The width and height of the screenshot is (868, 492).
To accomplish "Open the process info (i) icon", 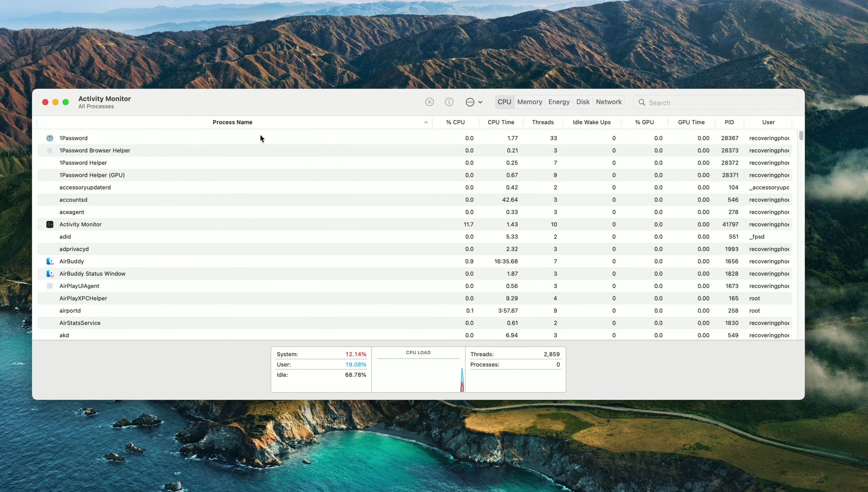I will pyautogui.click(x=449, y=102).
